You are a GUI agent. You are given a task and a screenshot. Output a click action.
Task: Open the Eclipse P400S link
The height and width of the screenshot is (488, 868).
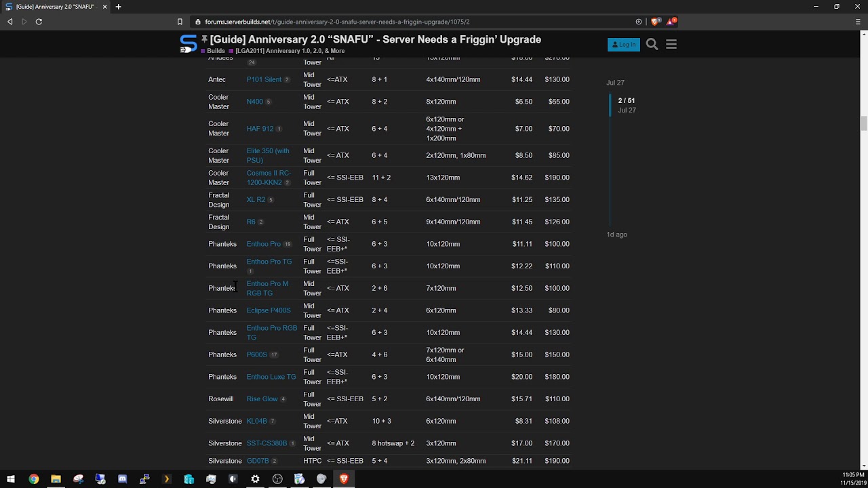269,310
